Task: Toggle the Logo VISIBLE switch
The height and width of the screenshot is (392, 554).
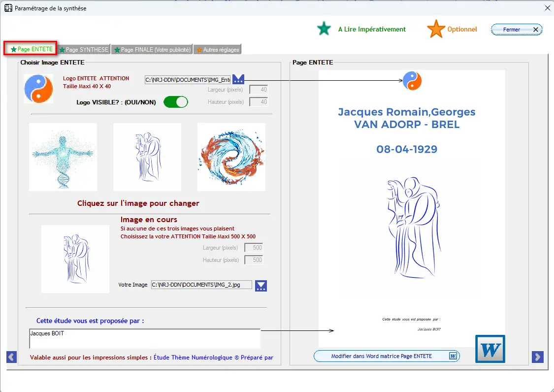Action: (x=176, y=102)
